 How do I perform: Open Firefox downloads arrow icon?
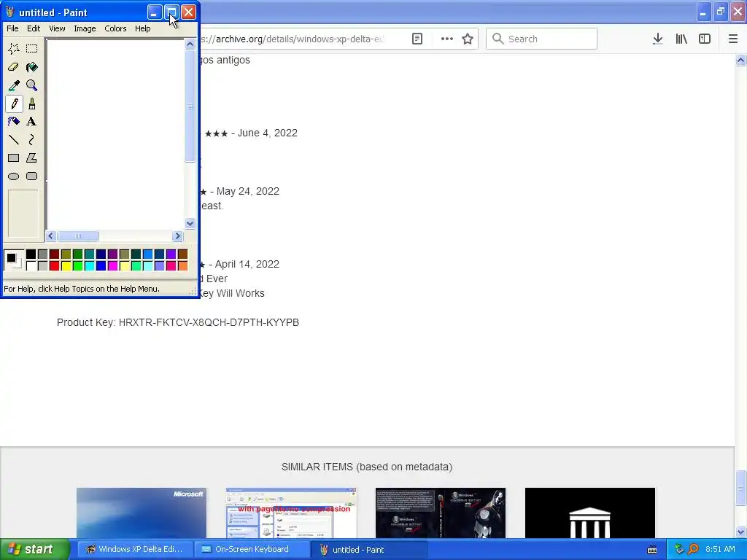pyautogui.click(x=658, y=39)
